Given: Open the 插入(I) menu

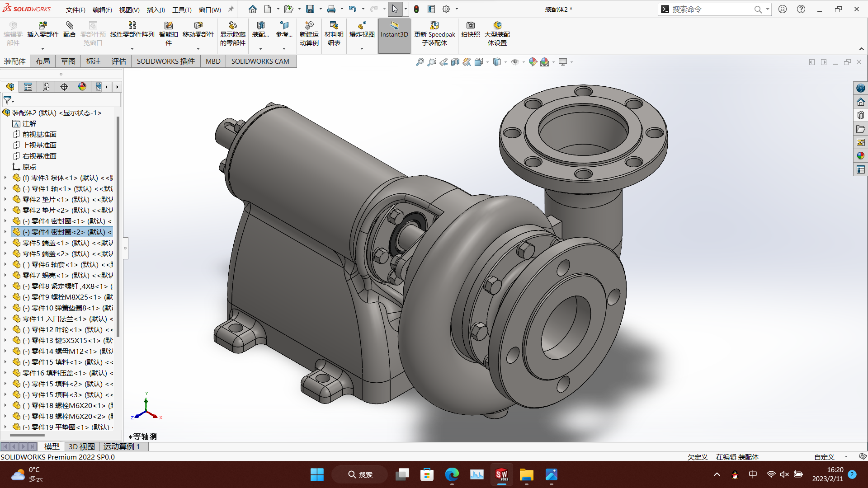Looking at the screenshot, I should (x=156, y=9).
